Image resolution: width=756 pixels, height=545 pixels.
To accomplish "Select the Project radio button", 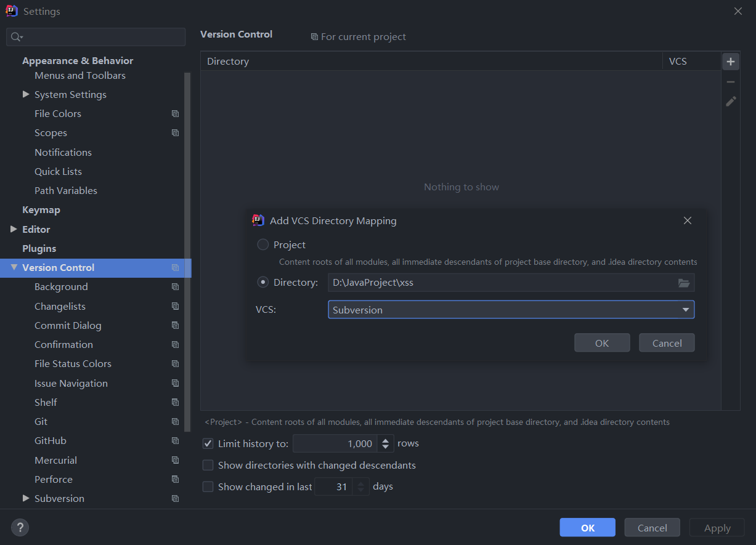I will 263,244.
